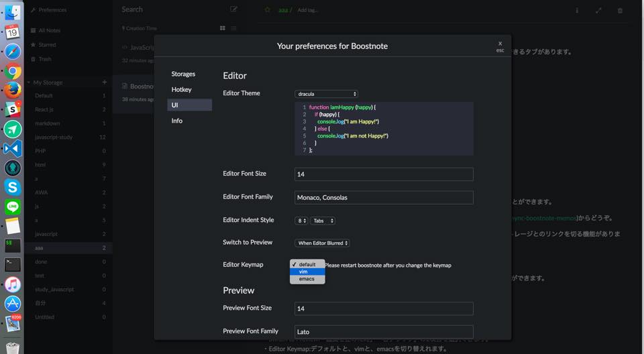644x354 pixels.
Task: Launch Firefox from the dock
Action: (12, 90)
